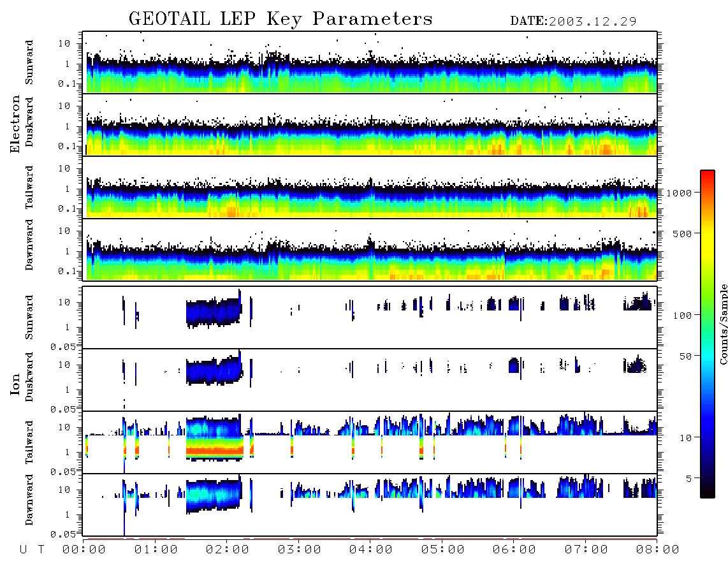Click the '5' colorbar tick value
This screenshot has height=561, width=728.
point(689,478)
